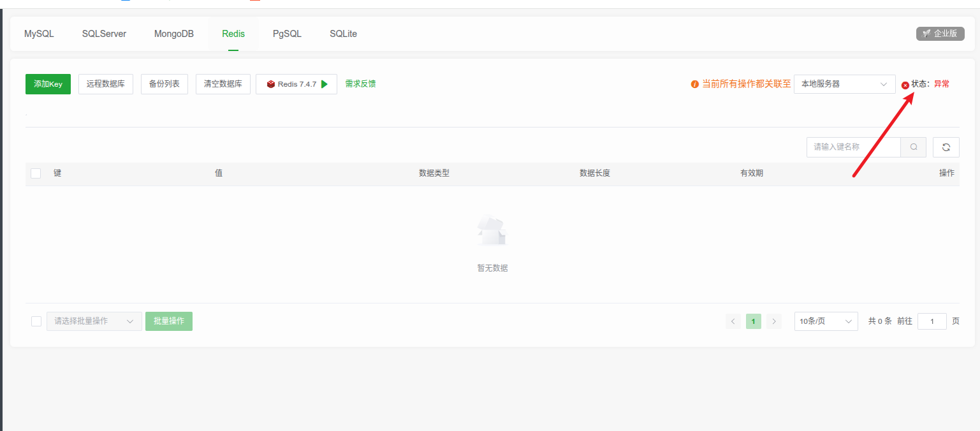The height and width of the screenshot is (431, 980).
Task: Click the 企业版 enterprise badge
Action: [x=940, y=34]
